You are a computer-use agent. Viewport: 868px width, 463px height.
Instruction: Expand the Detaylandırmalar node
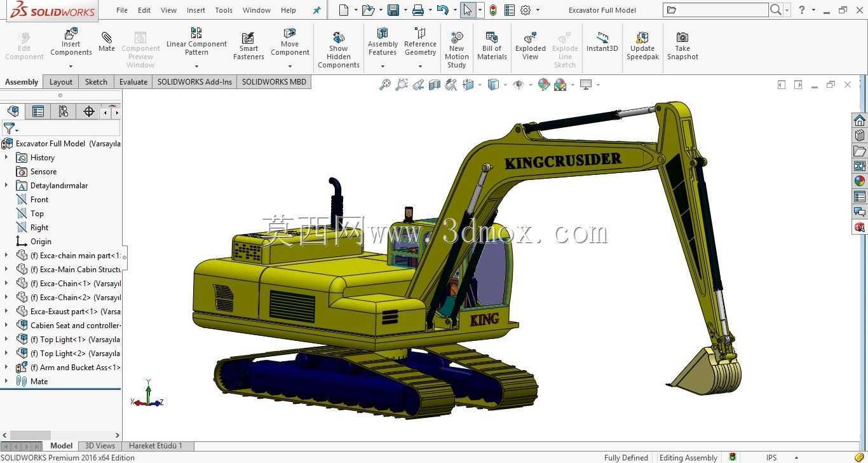(x=6, y=185)
